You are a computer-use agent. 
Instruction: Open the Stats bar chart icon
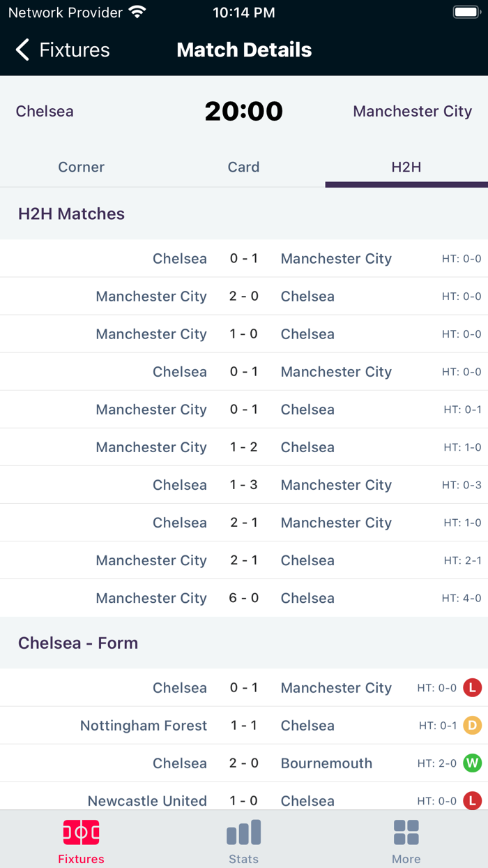(x=243, y=832)
